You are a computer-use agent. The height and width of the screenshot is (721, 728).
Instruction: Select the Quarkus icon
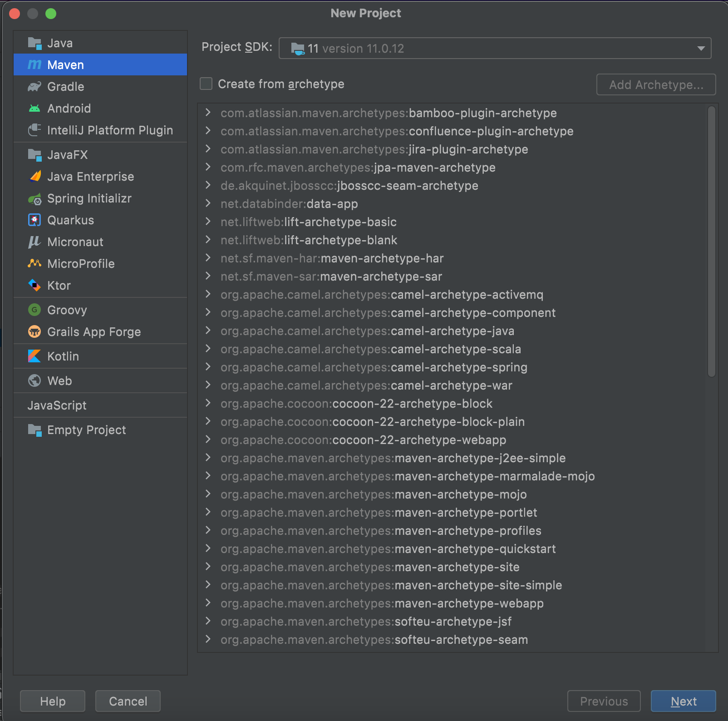(x=34, y=220)
